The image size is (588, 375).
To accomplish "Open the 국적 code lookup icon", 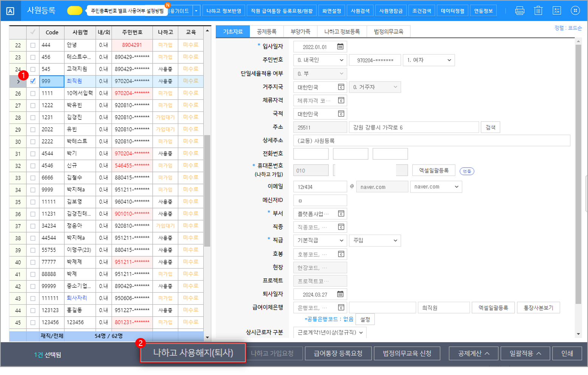I will 341,114.
